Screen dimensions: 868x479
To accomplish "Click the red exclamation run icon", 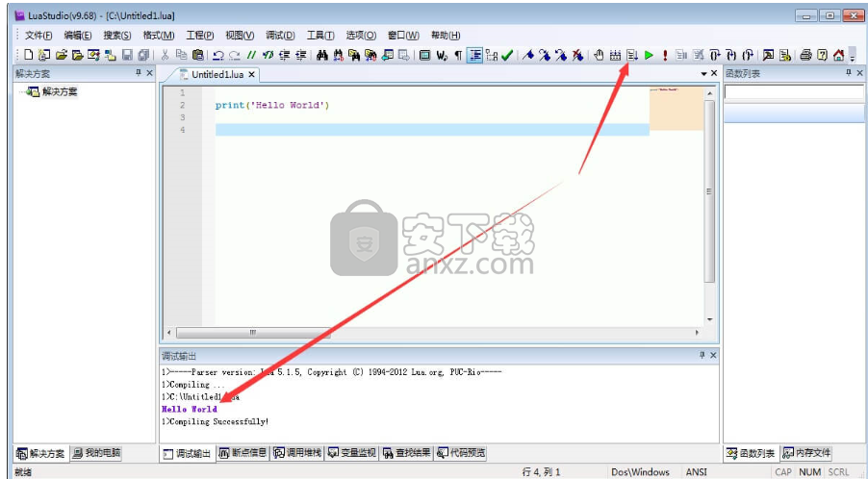I will coord(665,56).
